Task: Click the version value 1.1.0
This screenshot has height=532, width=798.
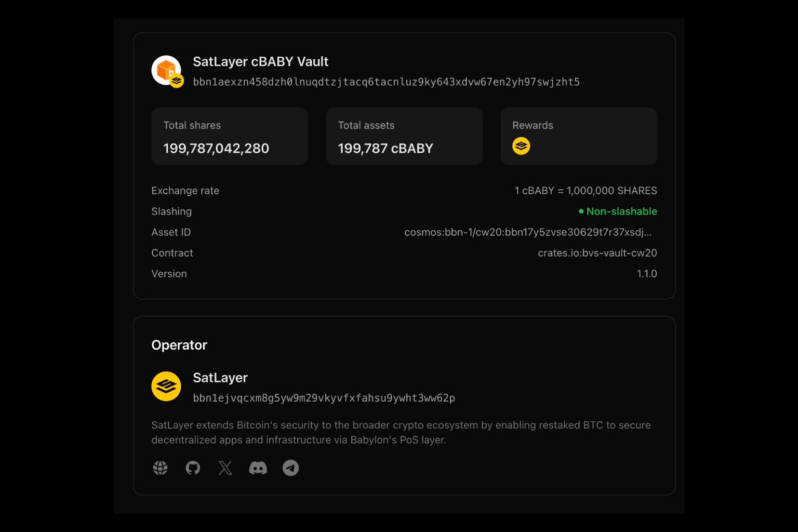Action: point(647,274)
